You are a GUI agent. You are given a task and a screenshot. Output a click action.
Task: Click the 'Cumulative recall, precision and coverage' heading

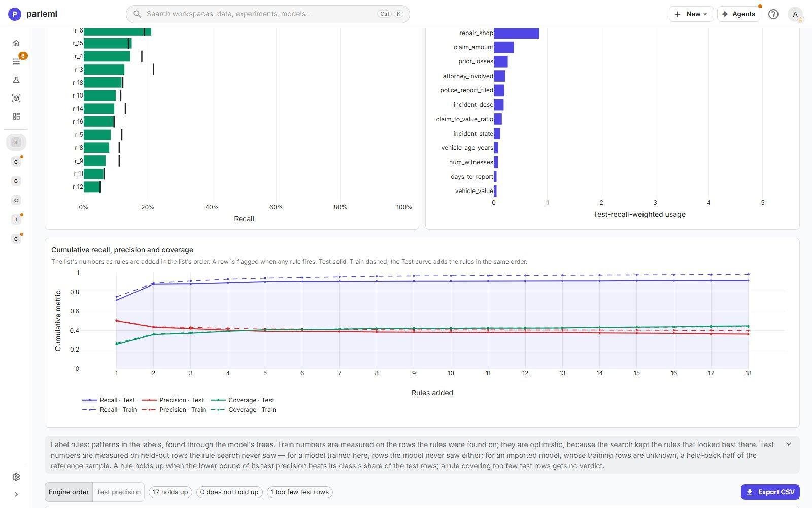pos(122,250)
